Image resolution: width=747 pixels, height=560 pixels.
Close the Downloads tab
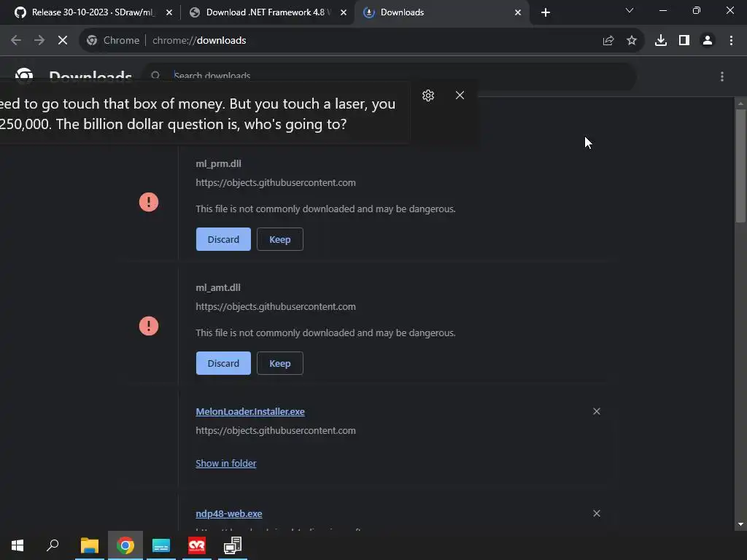click(518, 13)
